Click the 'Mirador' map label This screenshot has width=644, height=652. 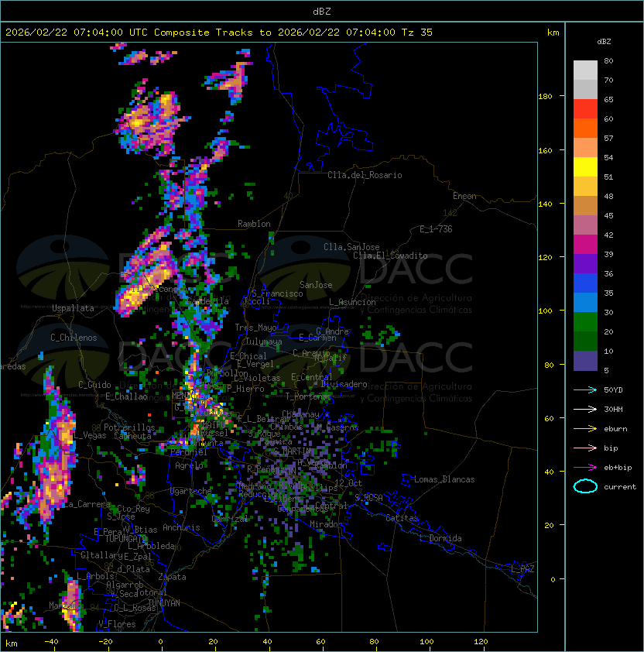tap(327, 524)
